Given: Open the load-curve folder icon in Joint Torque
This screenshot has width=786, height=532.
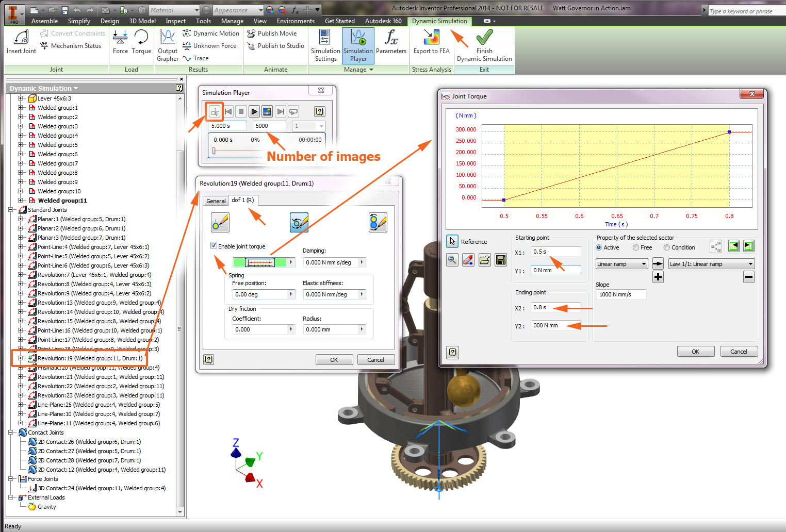Looking at the screenshot, I should [x=485, y=260].
